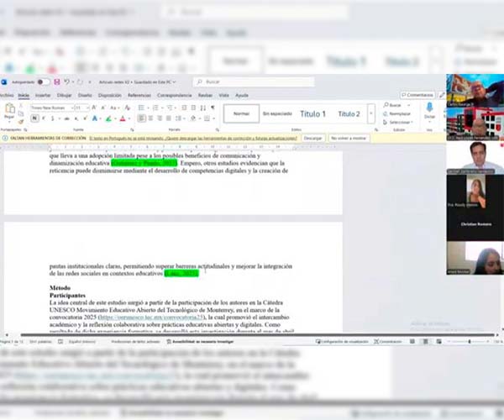Click the blue Text Effects A icon
This screenshot has height=420, width=504.
click(x=94, y=118)
